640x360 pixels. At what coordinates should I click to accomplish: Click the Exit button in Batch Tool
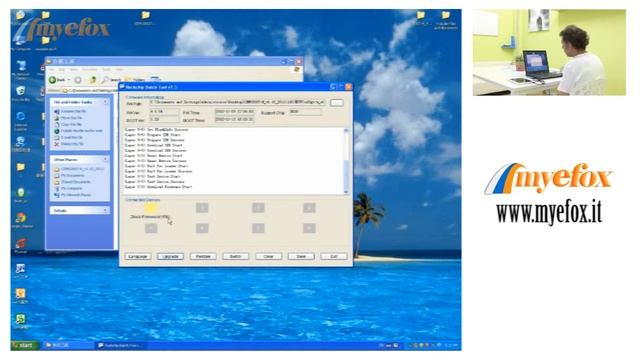[333, 256]
